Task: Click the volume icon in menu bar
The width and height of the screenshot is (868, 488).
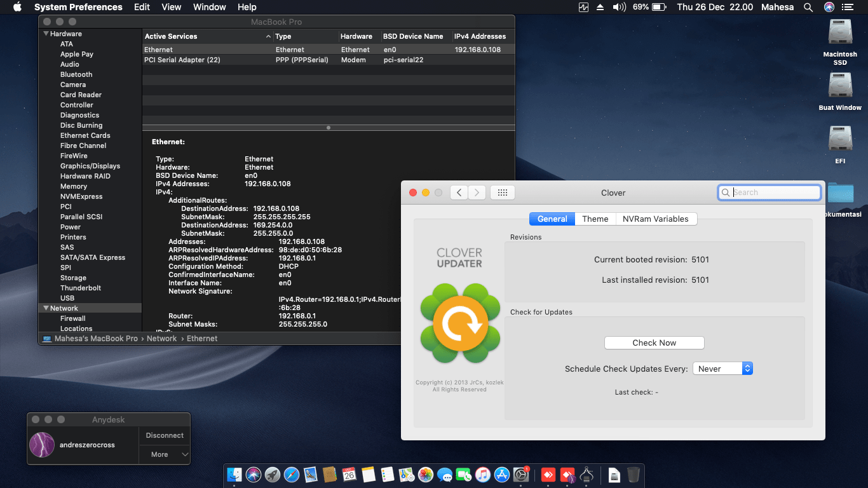Action: click(x=619, y=7)
